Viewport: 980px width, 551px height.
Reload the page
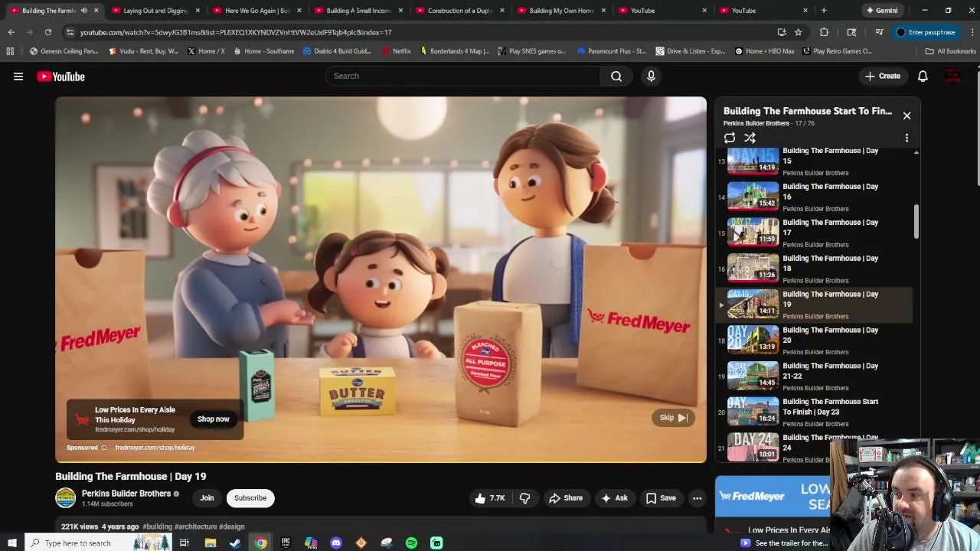(x=47, y=32)
